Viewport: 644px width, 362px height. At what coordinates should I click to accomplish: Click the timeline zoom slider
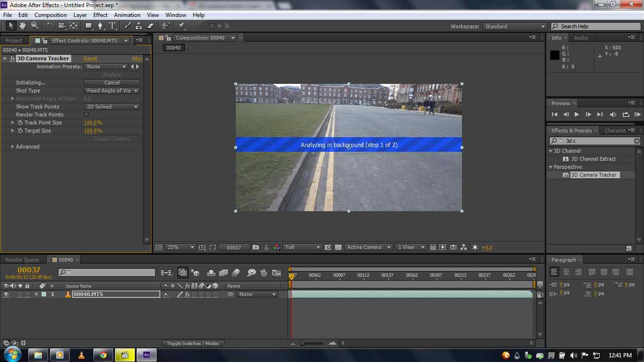312,344
